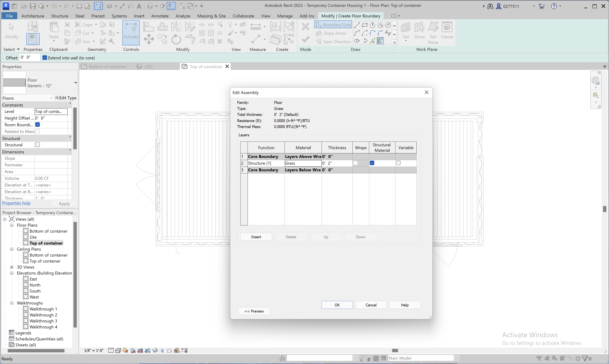Toggle the Sun Path control on the view bar
This screenshot has width=609, height=364.
pos(125,350)
